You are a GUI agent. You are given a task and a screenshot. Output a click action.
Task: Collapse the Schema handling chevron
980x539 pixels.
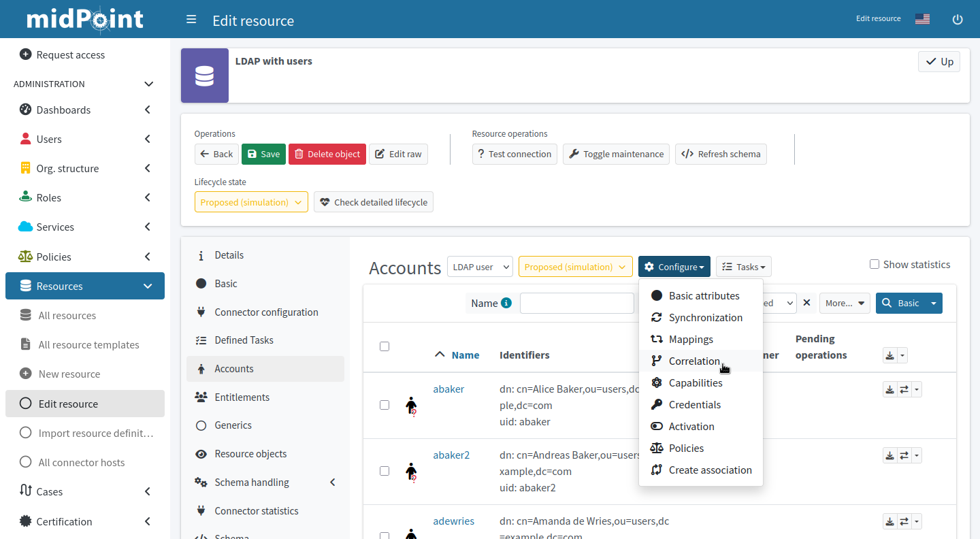point(332,482)
